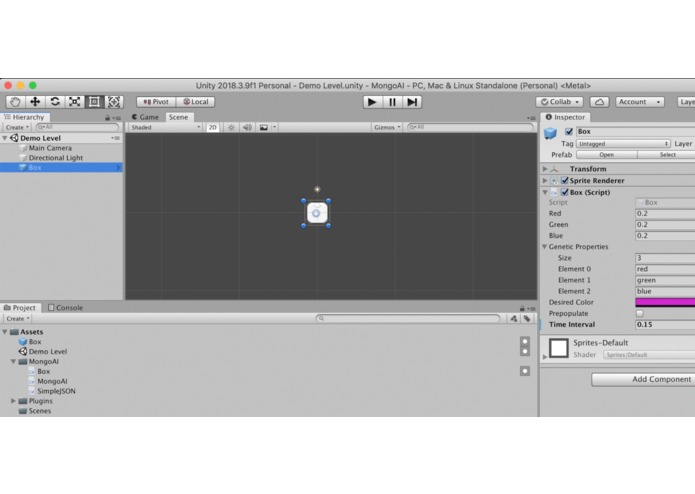Screen dimensions: 695x494
Task: Click the Time Interval value field
Action: [x=665, y=324]
